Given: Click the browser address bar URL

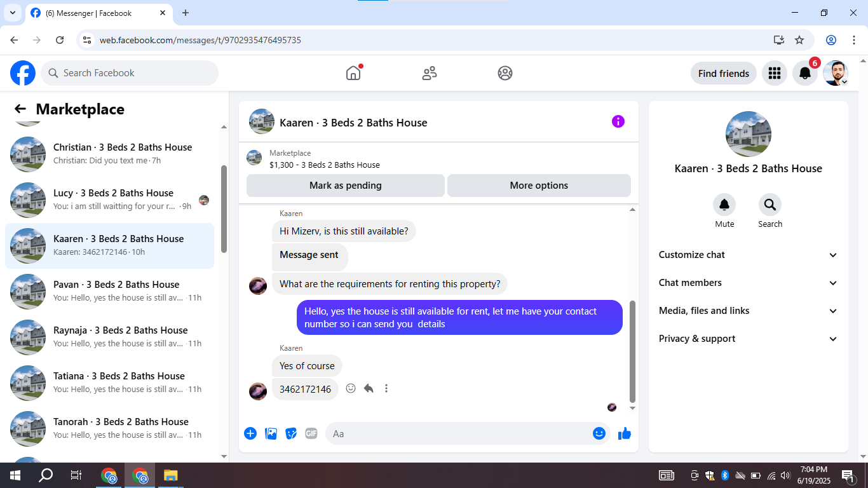Looking at the screenshot, I should (x=200, y=40).
